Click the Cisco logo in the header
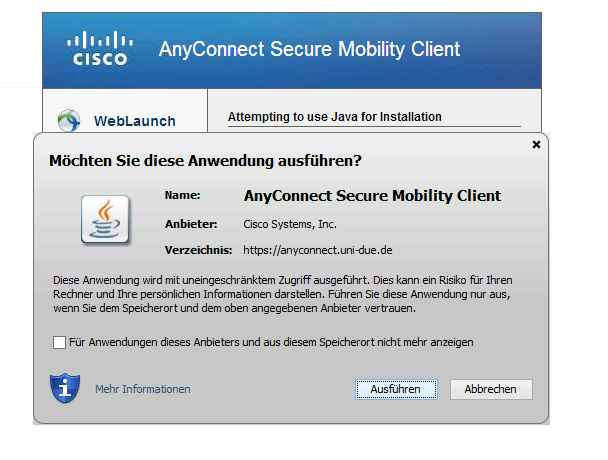 click(100, 48)
